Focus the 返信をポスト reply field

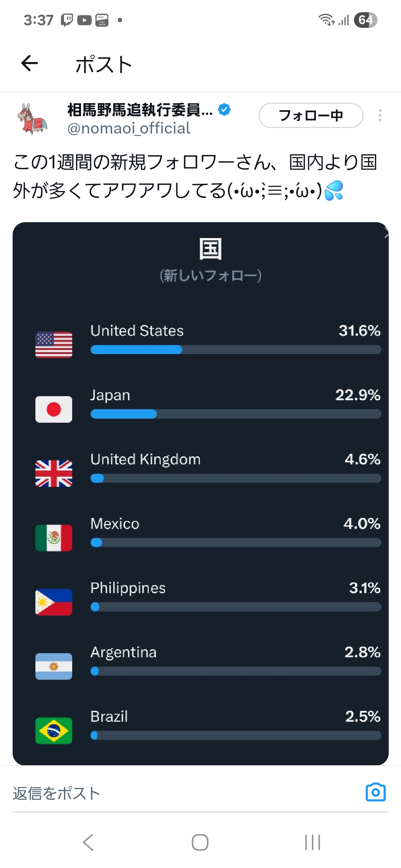186,793
